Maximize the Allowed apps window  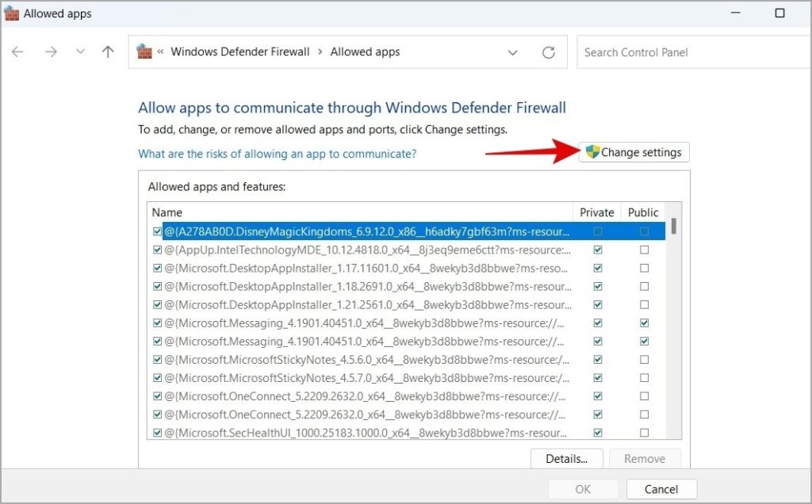point(780,13)
